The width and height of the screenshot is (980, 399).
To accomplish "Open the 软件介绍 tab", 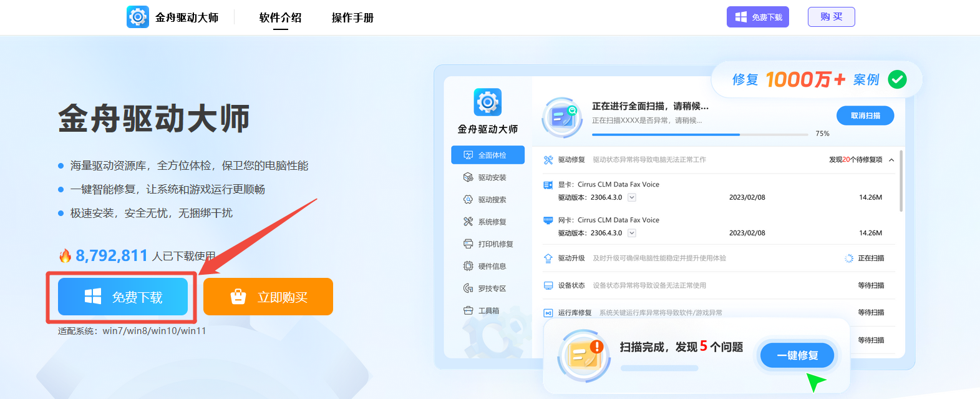I will coord(281,17).
